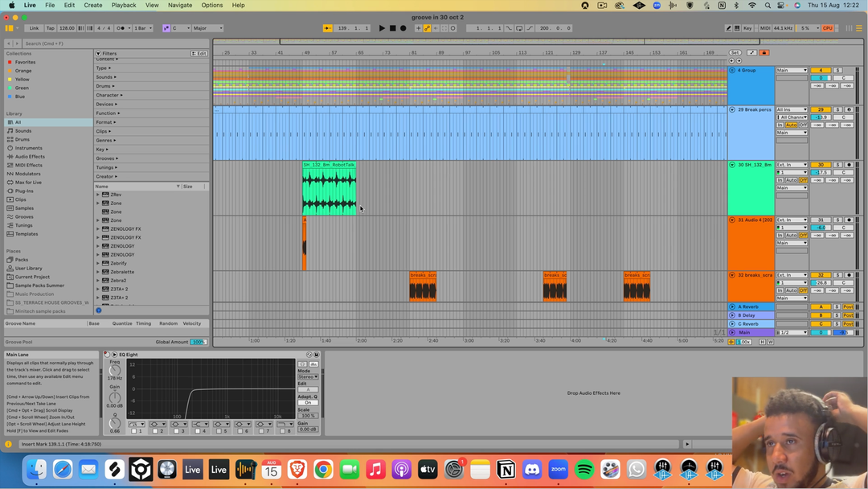Open the EQ Eight Stereo mode dropdown

coord(308,376)
